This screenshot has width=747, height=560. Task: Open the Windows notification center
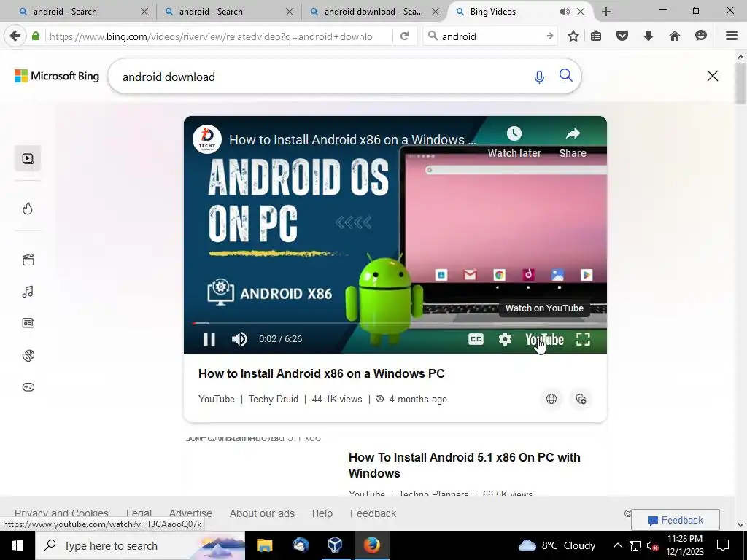723,545
